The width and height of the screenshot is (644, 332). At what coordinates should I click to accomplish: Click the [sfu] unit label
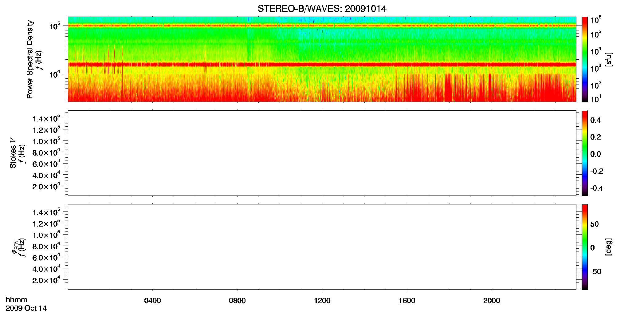[609, 59]
